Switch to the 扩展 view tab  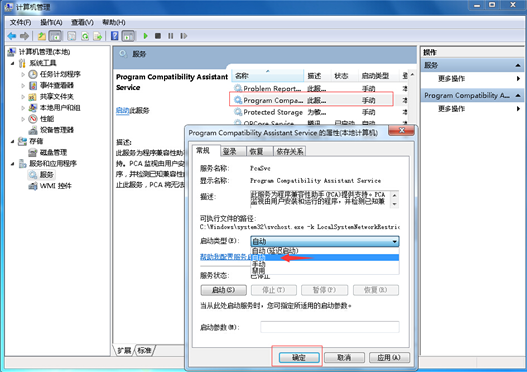124,350
